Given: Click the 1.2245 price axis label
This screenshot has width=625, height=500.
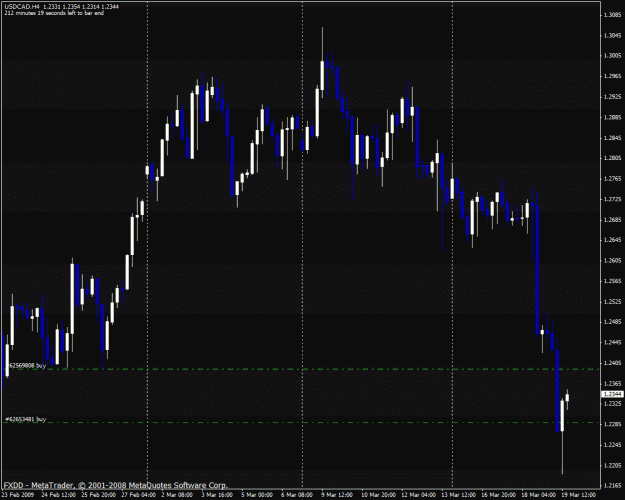Looking at the screenshot, I should (x=613, y=445).
